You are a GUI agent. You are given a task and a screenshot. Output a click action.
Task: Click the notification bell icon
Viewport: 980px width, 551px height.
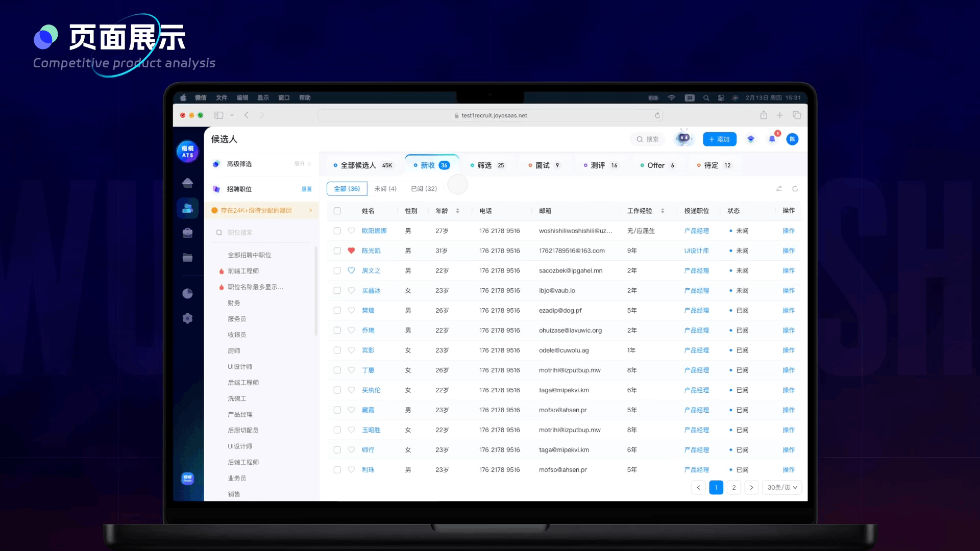coord(772,139)
